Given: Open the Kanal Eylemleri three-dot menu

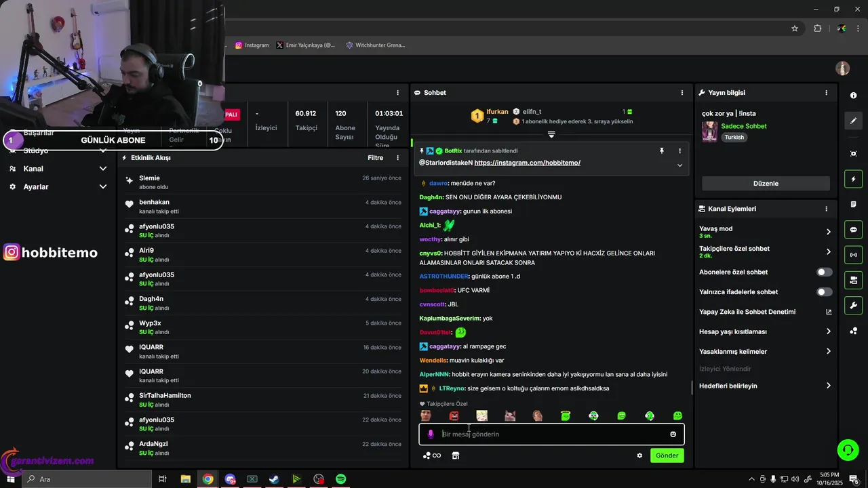Looking at the screenshot, I should [826, 209].
